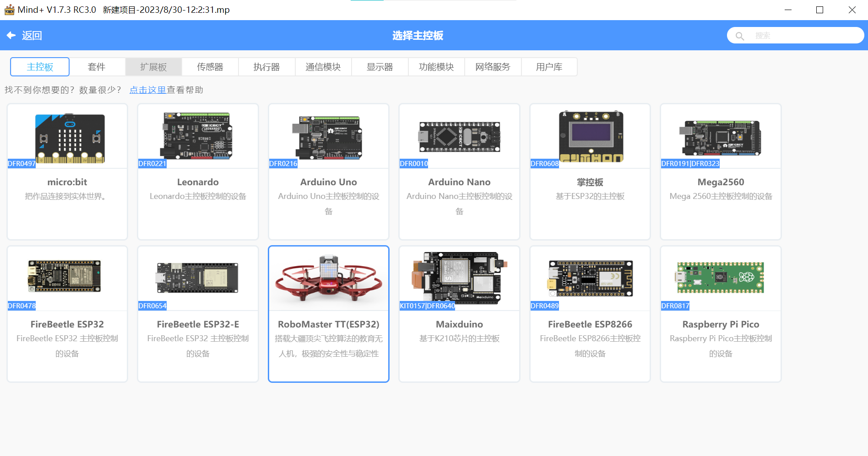
Task: Maximize the Mind+ window
Action: point(820,10)
